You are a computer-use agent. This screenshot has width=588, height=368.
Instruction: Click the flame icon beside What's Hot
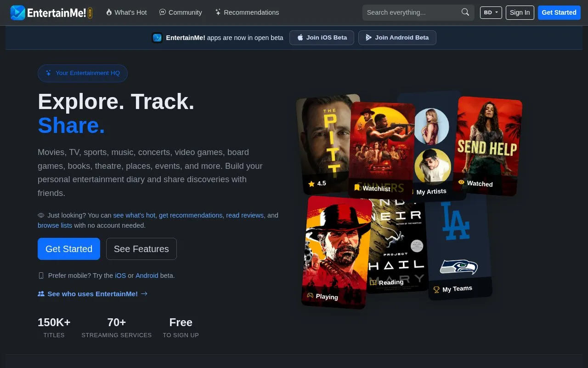pos(109,12)
